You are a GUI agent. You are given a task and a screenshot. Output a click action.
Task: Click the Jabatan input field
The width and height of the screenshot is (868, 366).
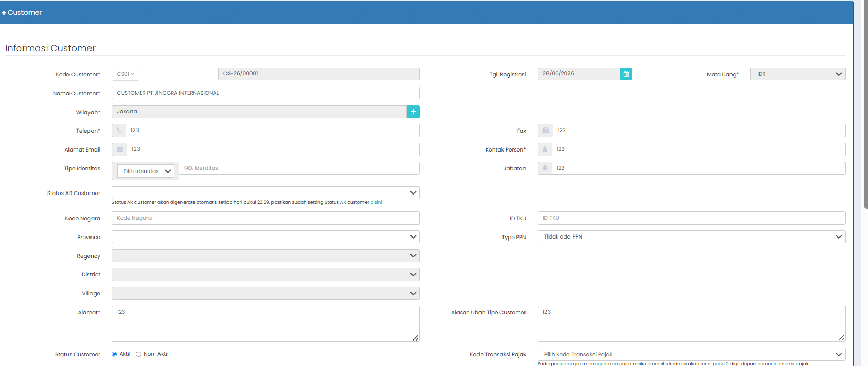(x=698, y=168)
